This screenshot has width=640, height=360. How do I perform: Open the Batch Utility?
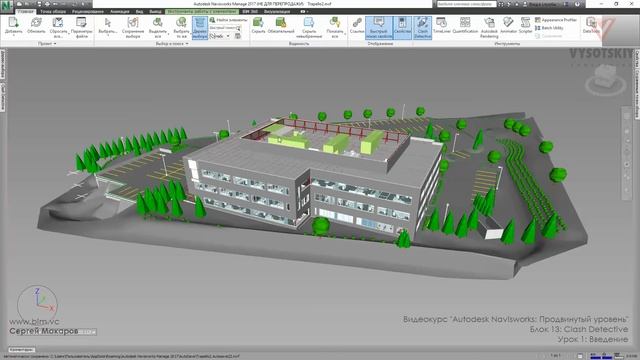(x=549, y=28)
